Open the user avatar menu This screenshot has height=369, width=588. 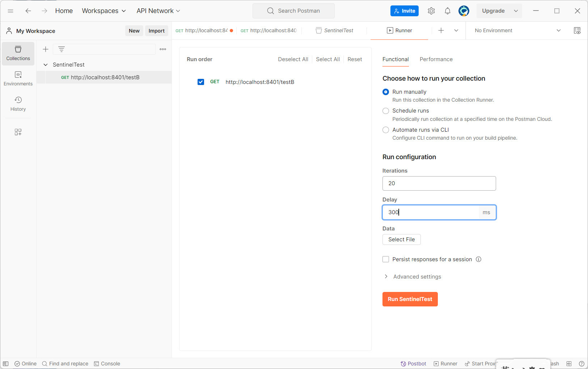[464, 11]
